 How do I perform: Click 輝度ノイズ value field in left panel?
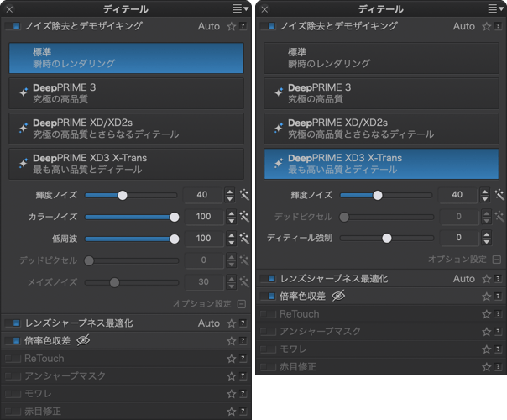(202, 195)
